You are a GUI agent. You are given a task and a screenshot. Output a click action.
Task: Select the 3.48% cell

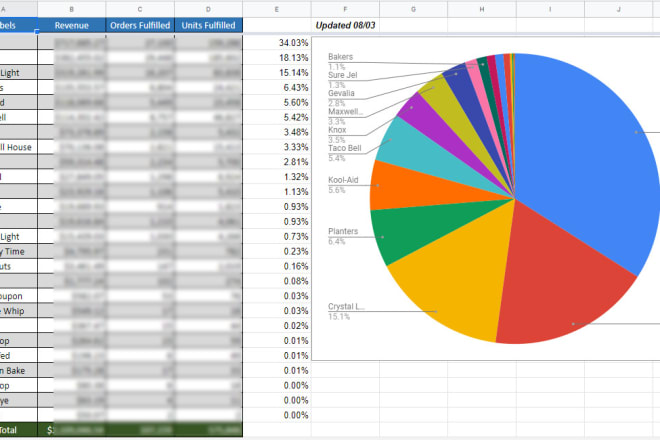click(277, 132)
